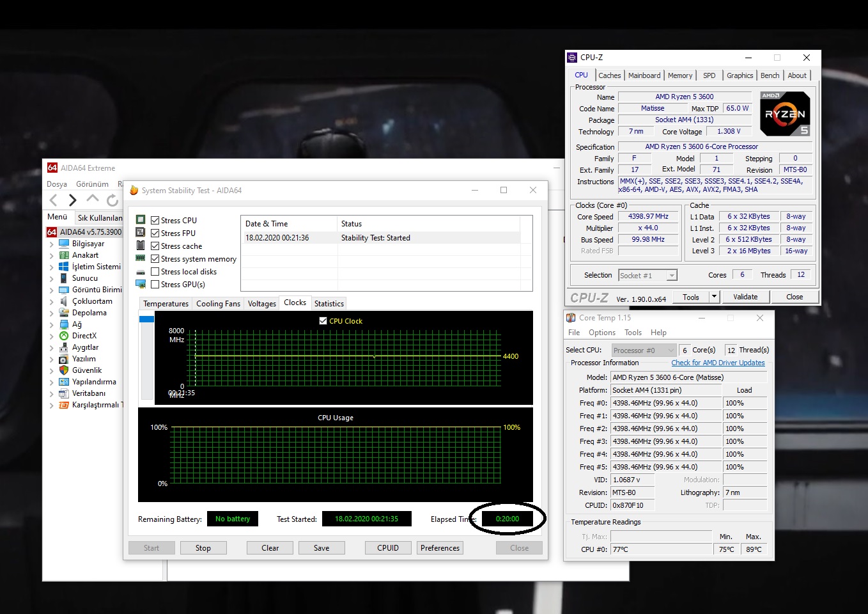The image size is (868, 614).
Task: Open the CPU-Z Tools dropdown arrow
Action: click(x=715, y=297)
